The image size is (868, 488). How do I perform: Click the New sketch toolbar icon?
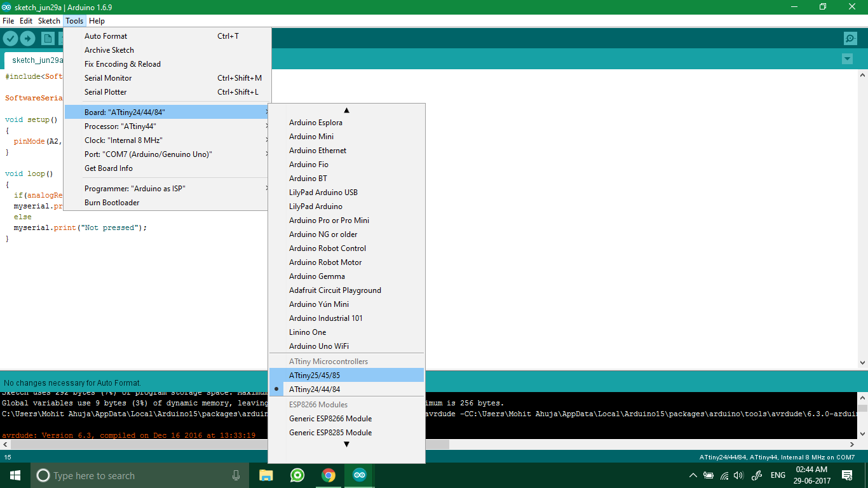click(x=48, y=39)
